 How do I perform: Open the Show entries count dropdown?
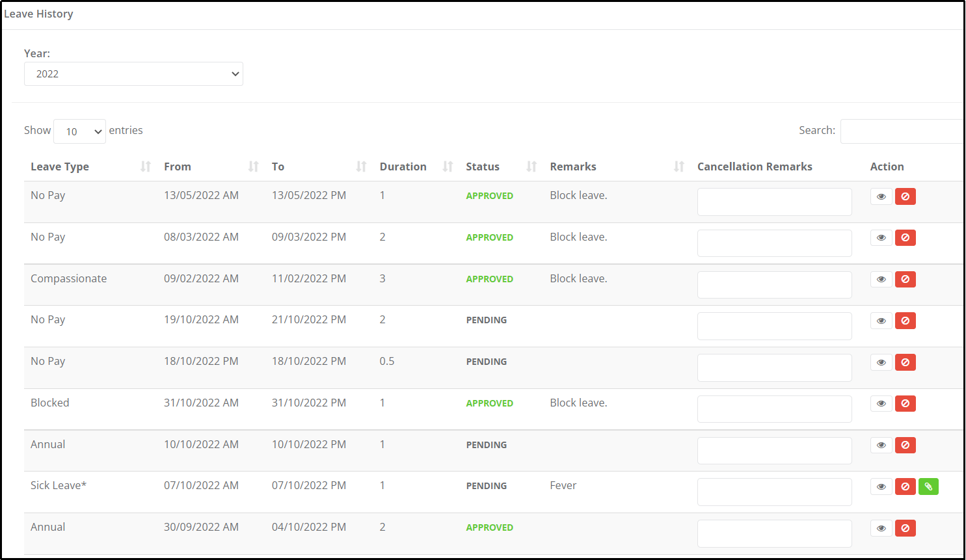(79, 131)
